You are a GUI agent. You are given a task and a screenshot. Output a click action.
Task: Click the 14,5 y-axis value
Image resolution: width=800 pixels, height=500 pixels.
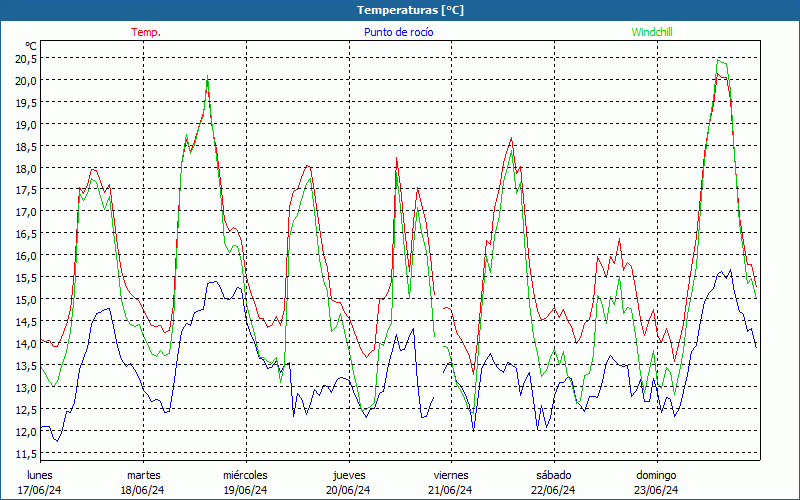(26, 321)
